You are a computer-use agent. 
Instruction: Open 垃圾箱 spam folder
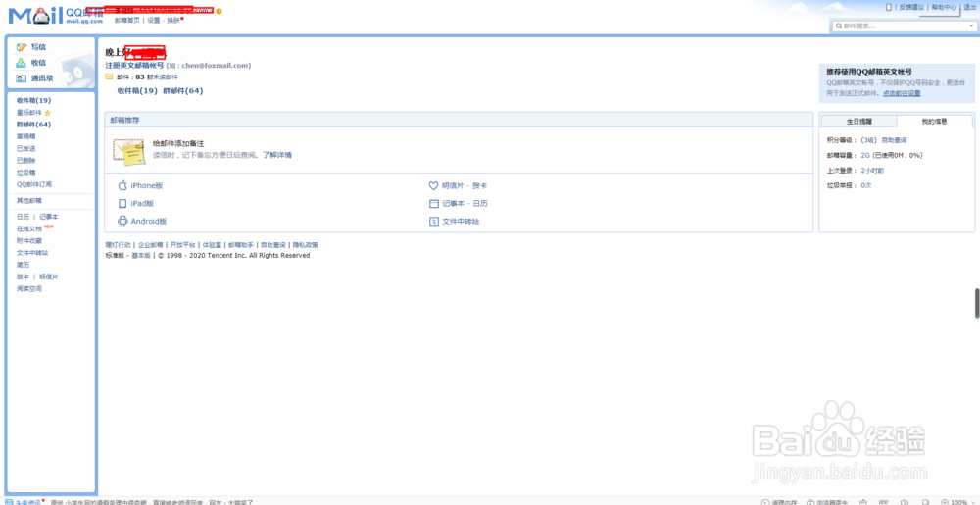click(26, 173)
